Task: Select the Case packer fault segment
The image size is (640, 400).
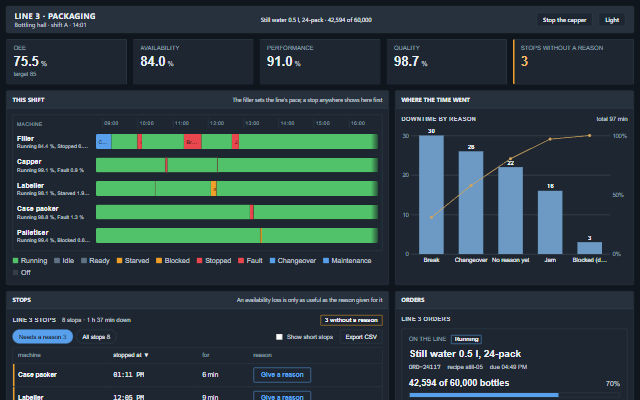Action: 252,212
